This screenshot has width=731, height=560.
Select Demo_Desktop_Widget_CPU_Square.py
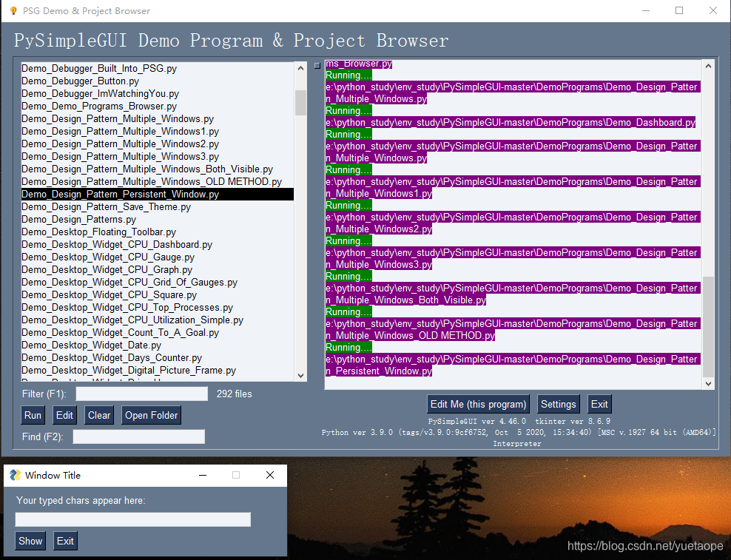click(x=158, y=295)
